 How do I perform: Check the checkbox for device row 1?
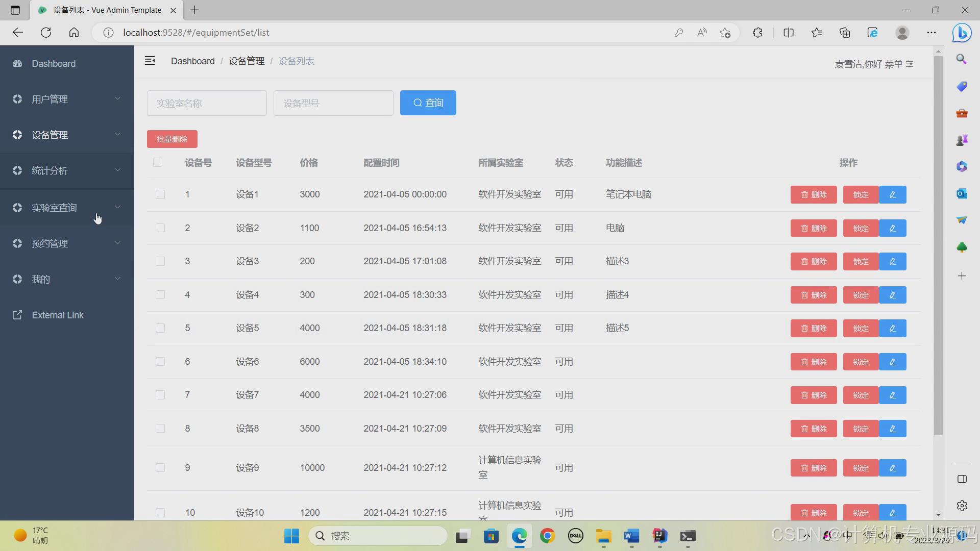[x=160, y=194]
